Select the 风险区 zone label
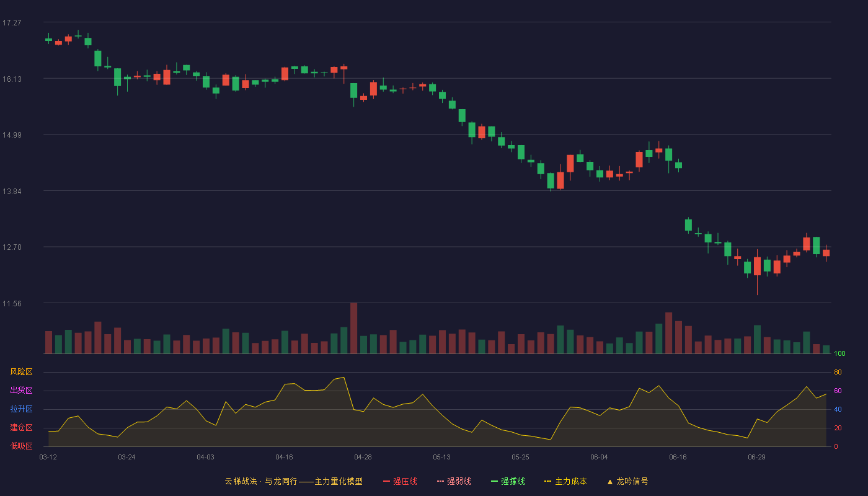 click(x=21, y=372)
